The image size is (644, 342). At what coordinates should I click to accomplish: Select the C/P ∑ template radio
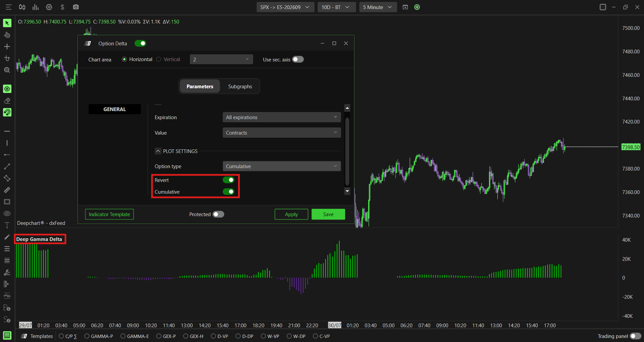tap(61, 336)
